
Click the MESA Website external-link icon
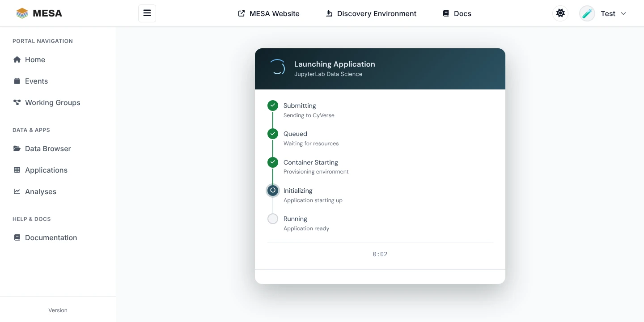(241, 13)
